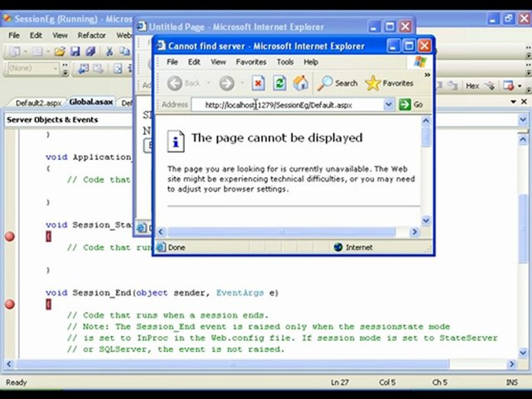Click the green Refresh icon in Internet Explorer
Image resolution: width=532 pixels, height=399 pixels.
coord(279,83)
